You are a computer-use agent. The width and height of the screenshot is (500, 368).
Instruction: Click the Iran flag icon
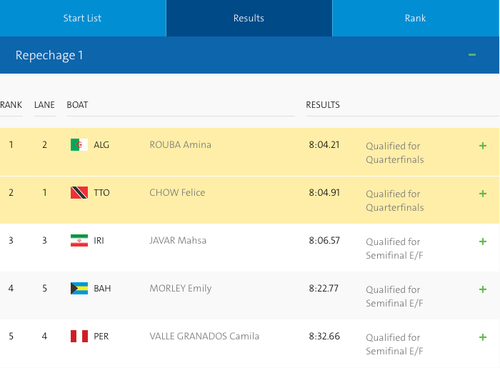(x=79, y=240)
